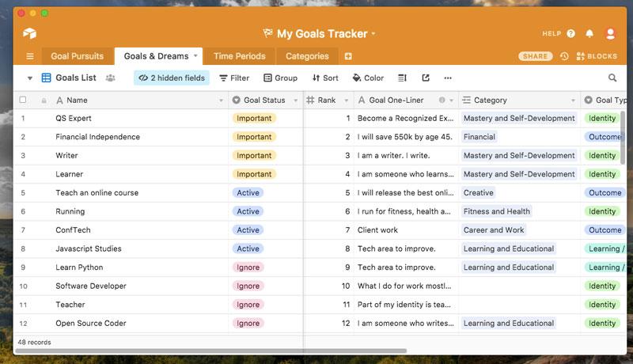Toggle the select-all records checkbox
633x364 pixels.
(x=23, y=100)
